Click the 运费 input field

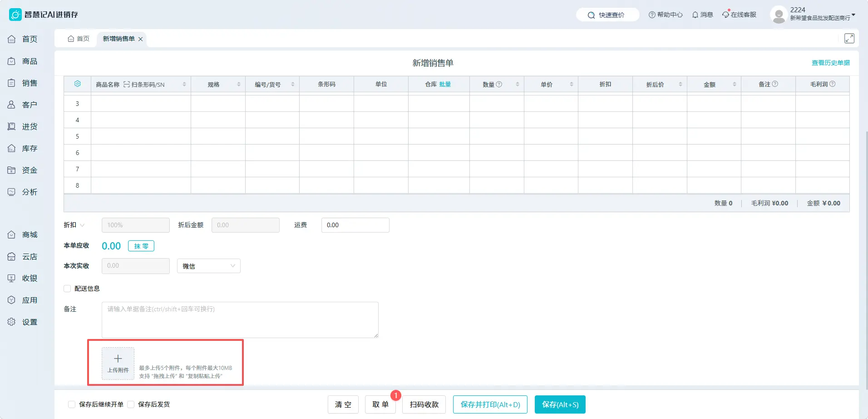355,225
